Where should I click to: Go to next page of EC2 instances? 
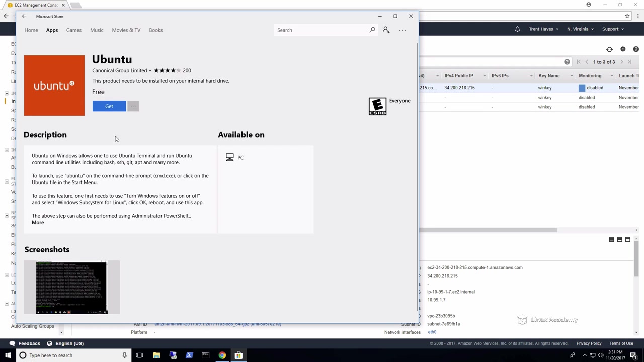622,62
